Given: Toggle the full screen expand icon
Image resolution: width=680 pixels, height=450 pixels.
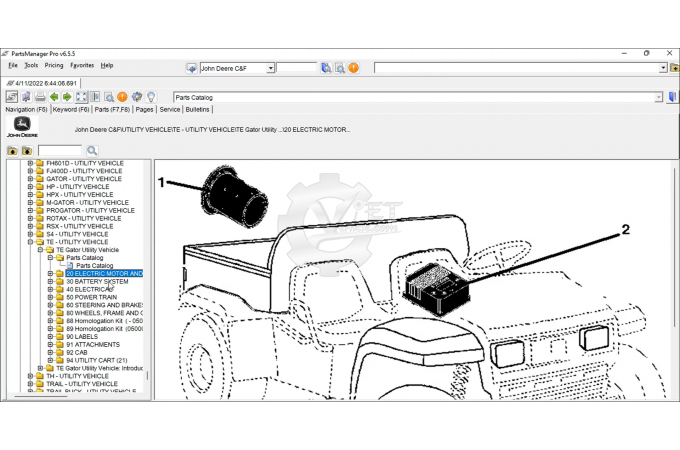Looking at the screenshot, I should [81, 97].
